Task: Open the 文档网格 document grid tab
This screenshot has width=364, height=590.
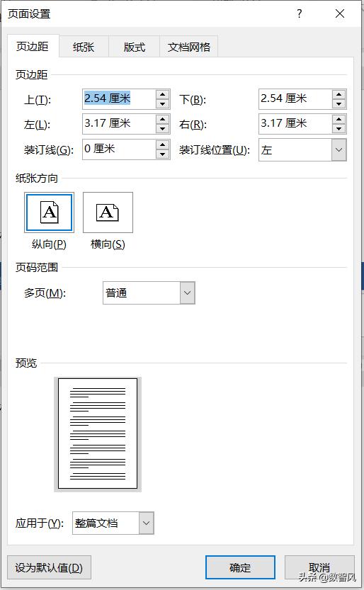Action: point(189,47)
